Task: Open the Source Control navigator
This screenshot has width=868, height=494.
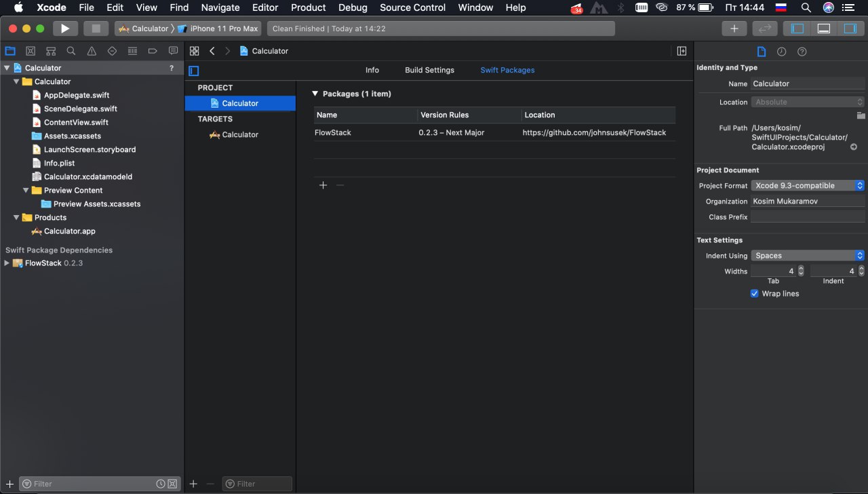Action: (x=31, y=51)
